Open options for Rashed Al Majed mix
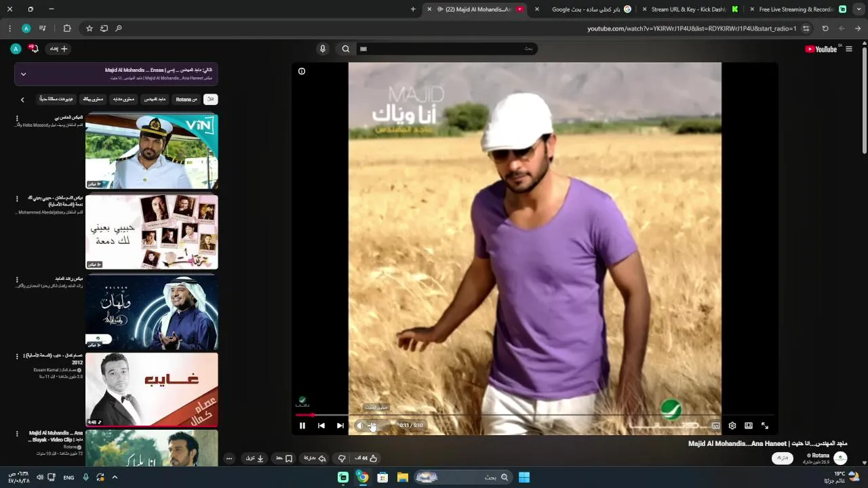Viewport: 868px width, 488px height. [17, 279]
